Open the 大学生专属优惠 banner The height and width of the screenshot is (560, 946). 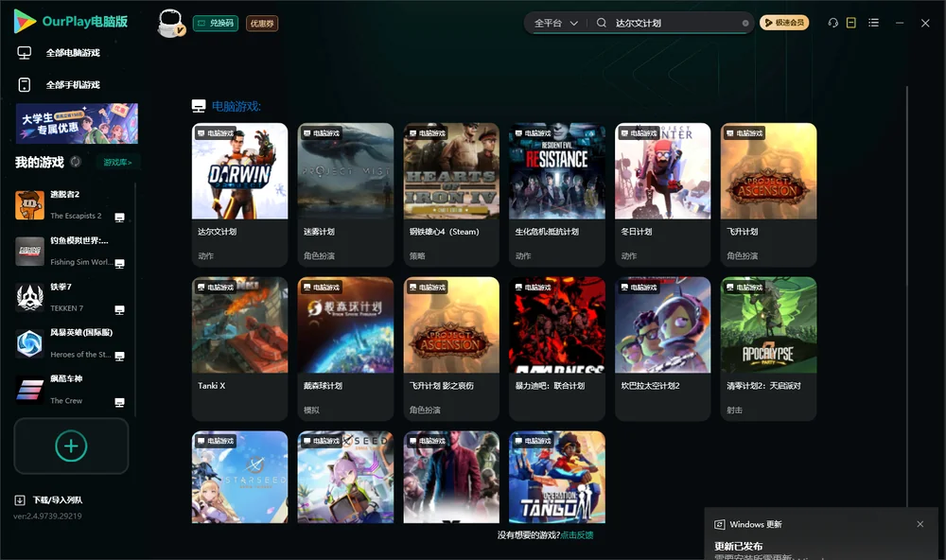click(x=78, y=123)
